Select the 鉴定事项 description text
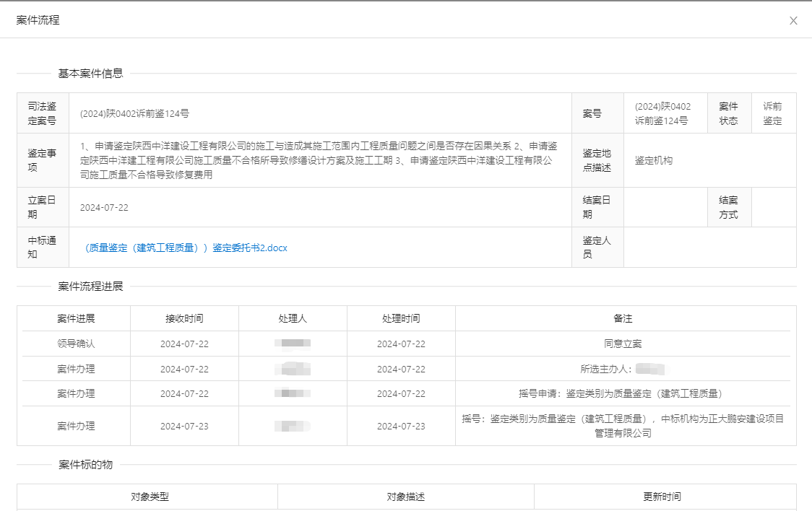 (319, 160)
